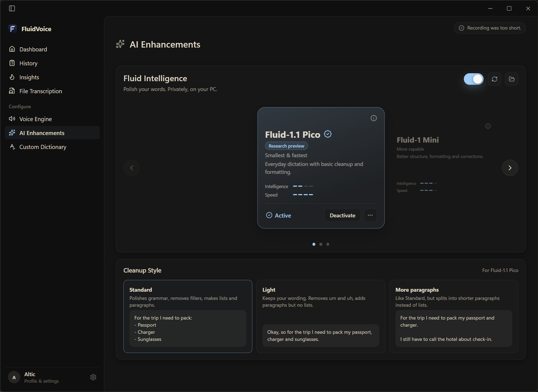
Task: Click the Voice Engine speaker icon
Action: click(x=12, y=119)
